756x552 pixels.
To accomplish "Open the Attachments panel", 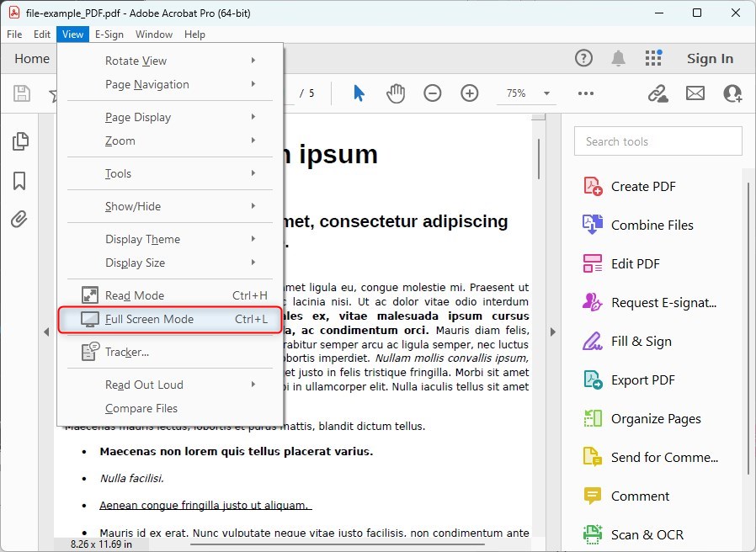I will 20,219.
